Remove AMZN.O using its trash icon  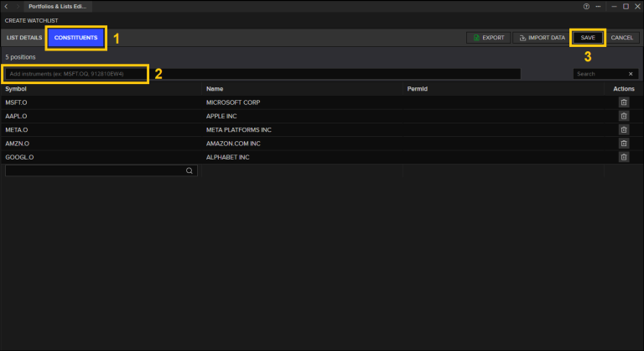tap(624, 144)
